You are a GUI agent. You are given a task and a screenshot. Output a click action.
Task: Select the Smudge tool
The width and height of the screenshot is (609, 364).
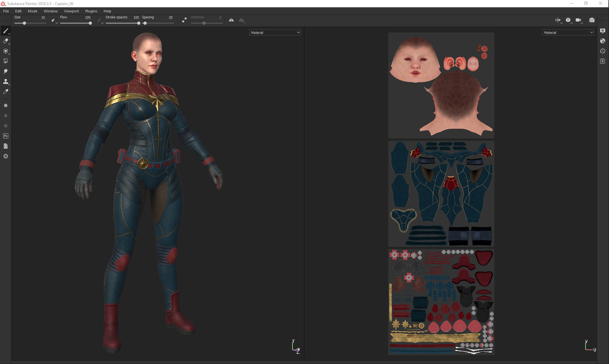click(x=5, y=71)
